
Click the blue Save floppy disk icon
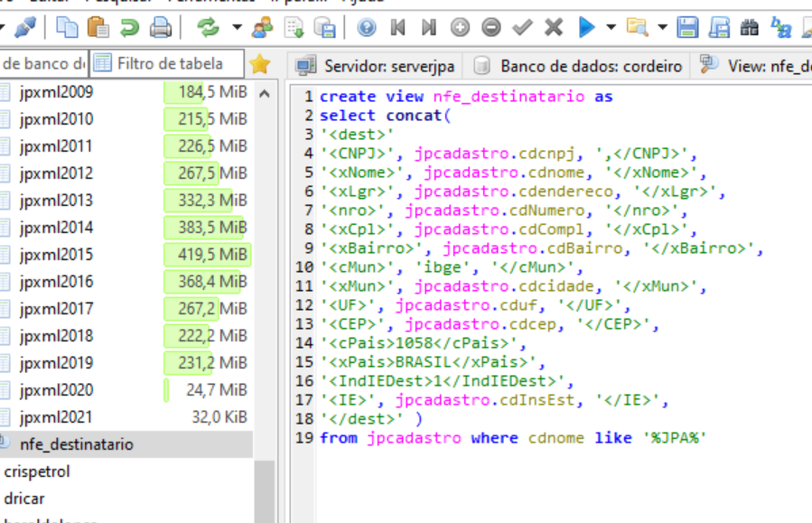(688, 28)
